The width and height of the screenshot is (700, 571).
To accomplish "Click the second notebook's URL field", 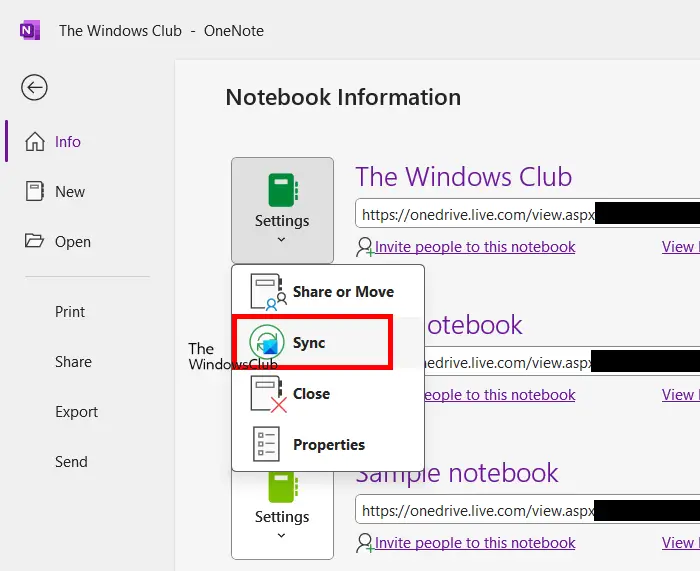I will pos(562,361).
